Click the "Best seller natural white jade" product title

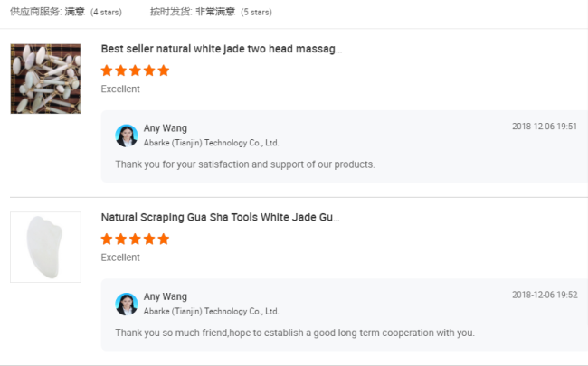222,49
